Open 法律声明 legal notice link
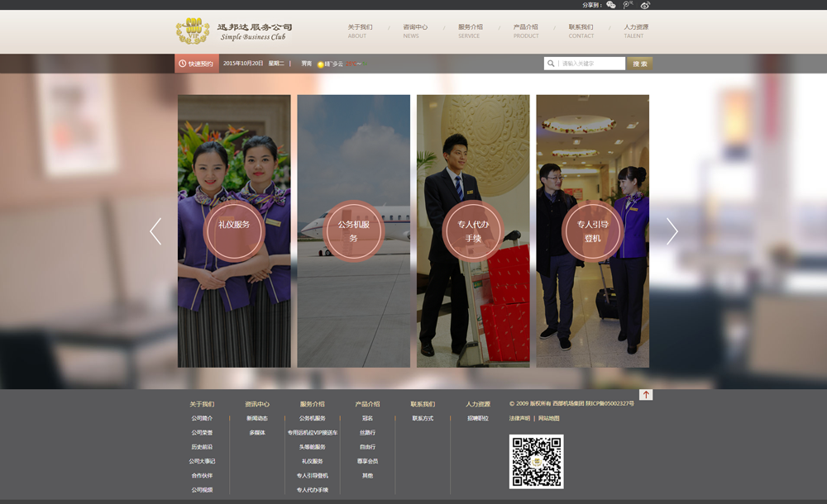This screenshot has height=504, width=827. click(519, 419)
